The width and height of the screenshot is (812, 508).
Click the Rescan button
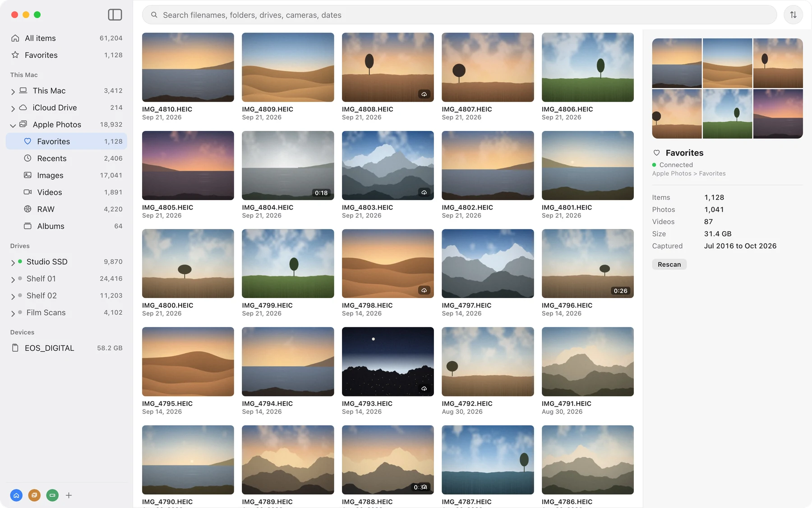pos(669,265)
